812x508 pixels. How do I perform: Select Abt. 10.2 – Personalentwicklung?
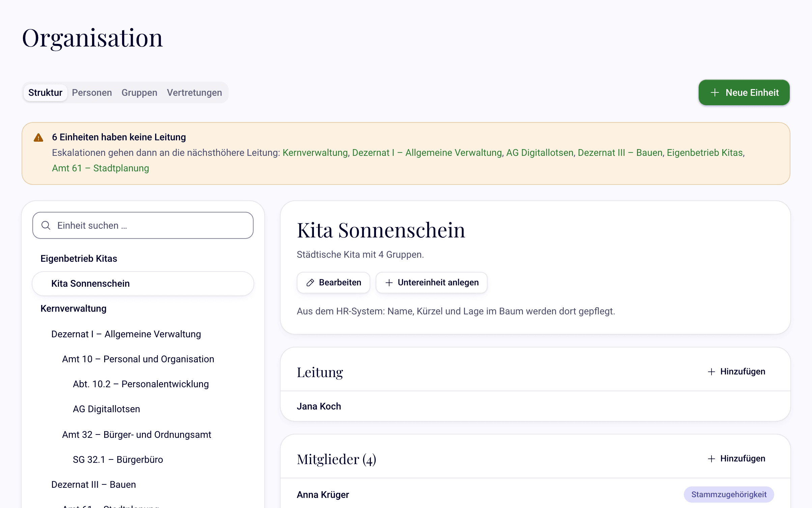[x=143, y=384]
